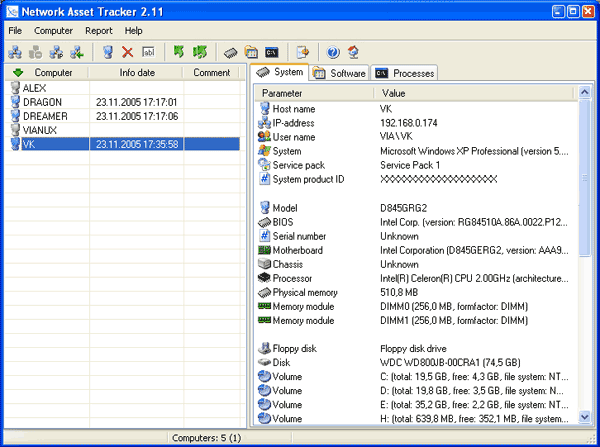
Task: Click the ALEX computer icon
Action: coord(15,88)
